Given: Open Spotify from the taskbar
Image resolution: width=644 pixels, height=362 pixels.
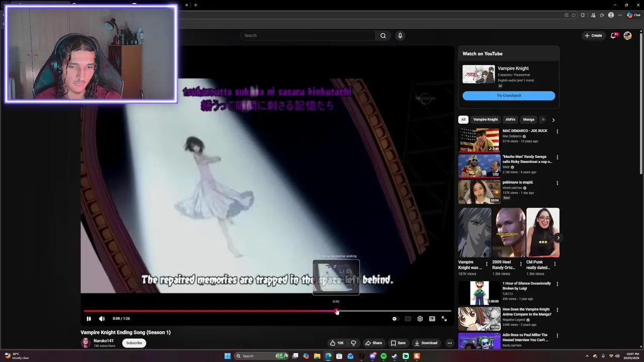Looking at the screenshot, I should tap(383, 356).
